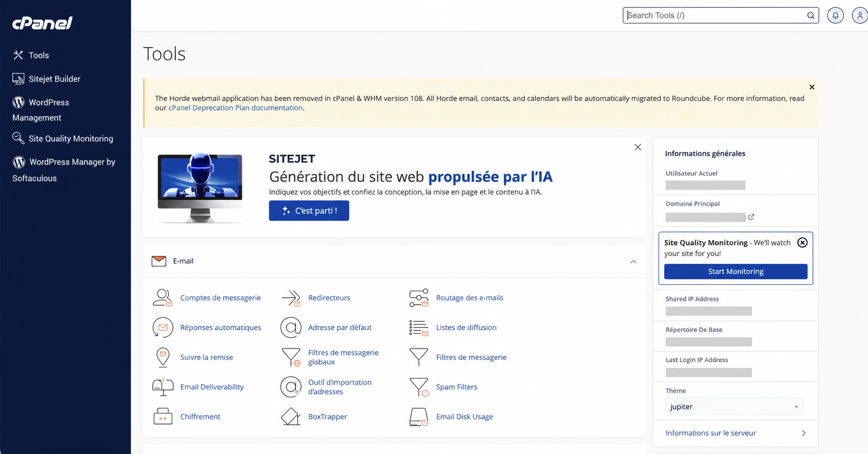Click the Site Quality Monitoring magnifier icon
The image size is (868, 454).
pos(18,138)
